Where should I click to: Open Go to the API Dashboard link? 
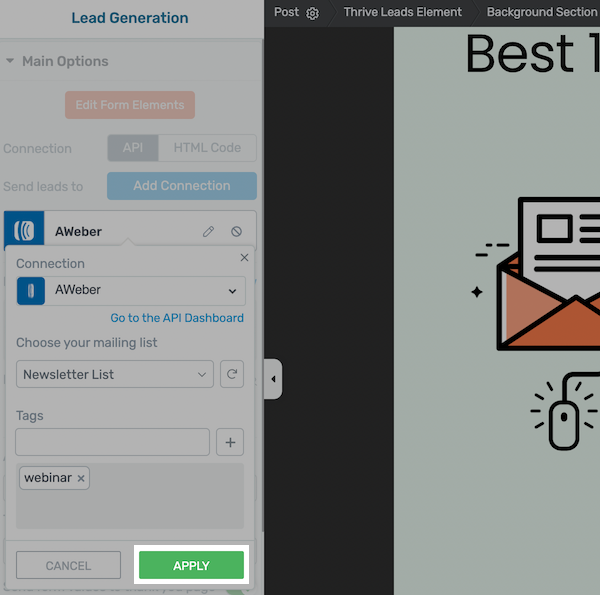(x=176, y=318)
